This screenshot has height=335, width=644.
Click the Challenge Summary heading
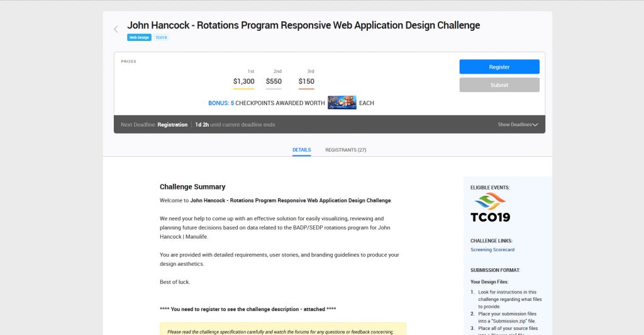[x=192, y=186]
